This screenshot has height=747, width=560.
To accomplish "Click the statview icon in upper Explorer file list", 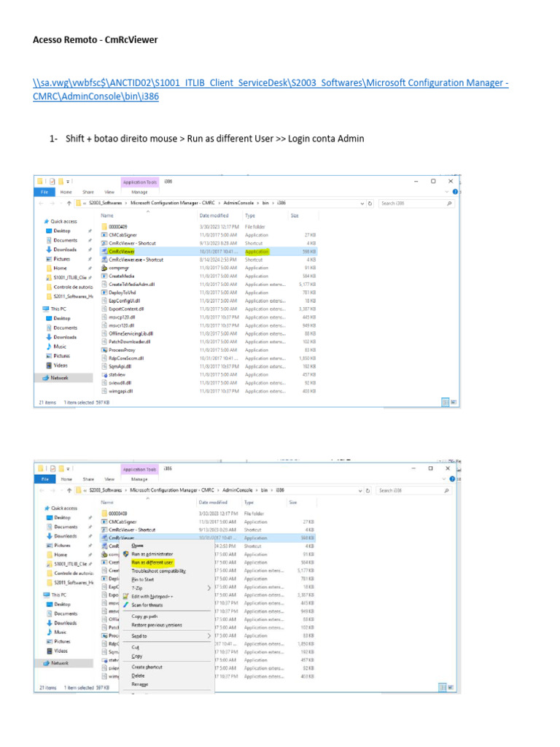I will coord(104,375).
